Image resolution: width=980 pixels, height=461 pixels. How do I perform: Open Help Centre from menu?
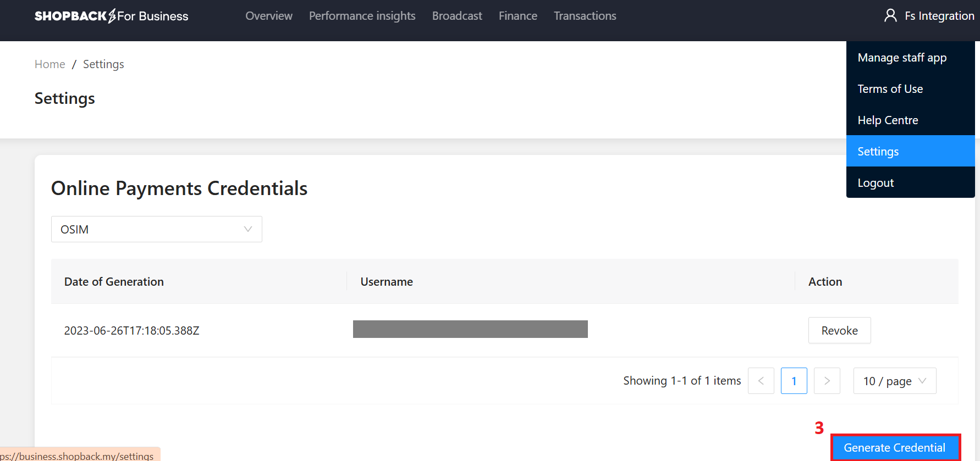pos(911,120)
